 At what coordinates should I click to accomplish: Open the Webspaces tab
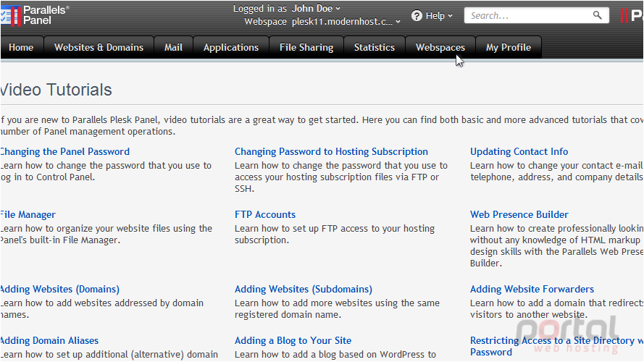point(440,47)
